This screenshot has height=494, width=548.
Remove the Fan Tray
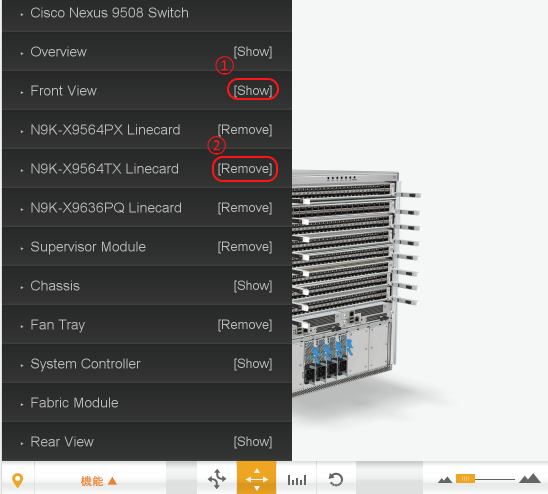(245, 325)
